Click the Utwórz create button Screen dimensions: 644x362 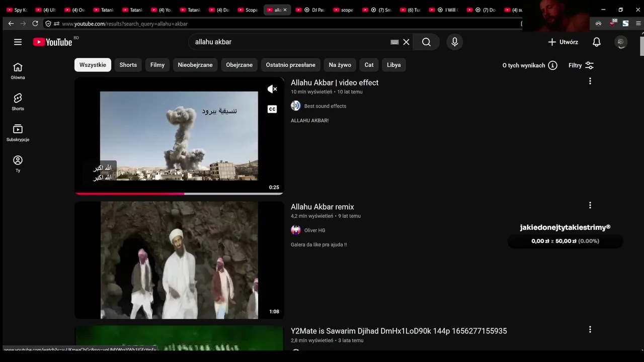(x=563, y=42)
